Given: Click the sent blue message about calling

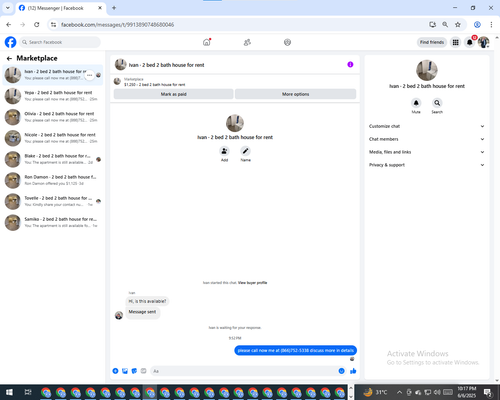Looking at the screenshot, I should (x=295, y=350).
